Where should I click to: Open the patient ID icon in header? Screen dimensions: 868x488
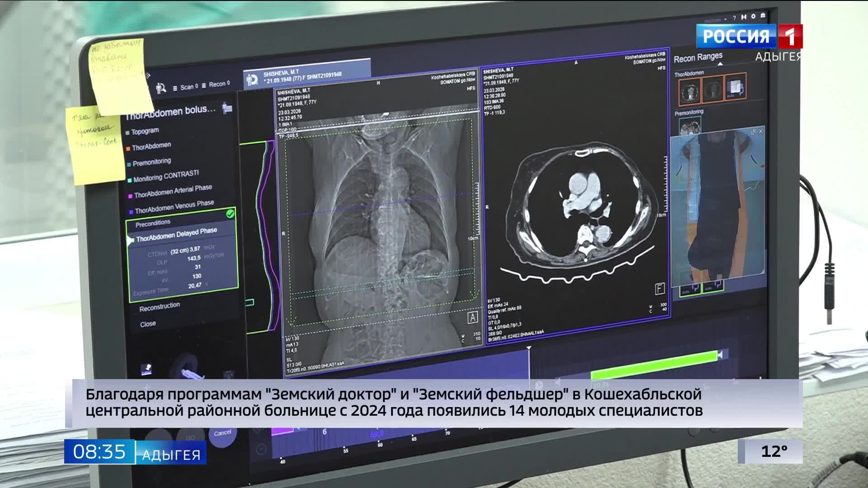pyautogui.click(x=252, y=80)
